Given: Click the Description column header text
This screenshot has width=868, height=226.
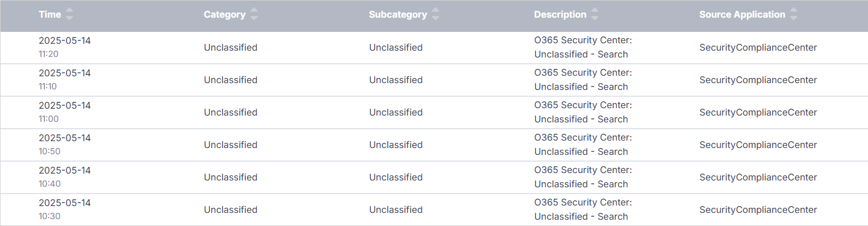Looking at the screenshot, I should [560, 15].
